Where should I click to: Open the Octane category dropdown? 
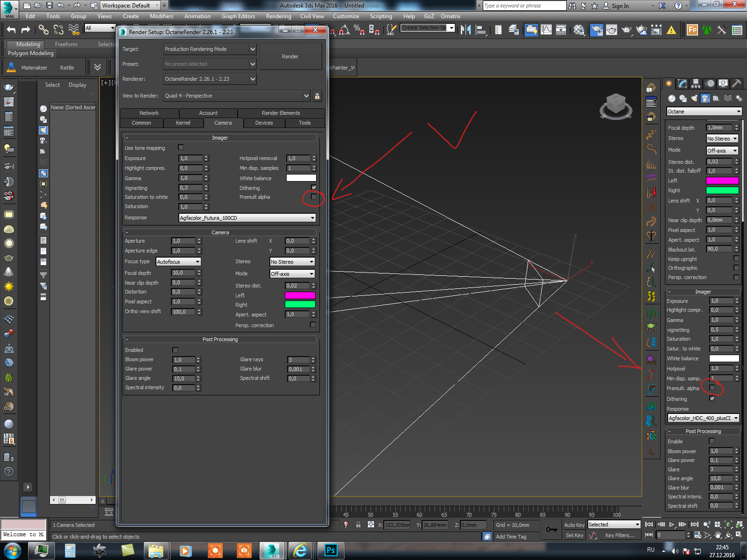704,112
